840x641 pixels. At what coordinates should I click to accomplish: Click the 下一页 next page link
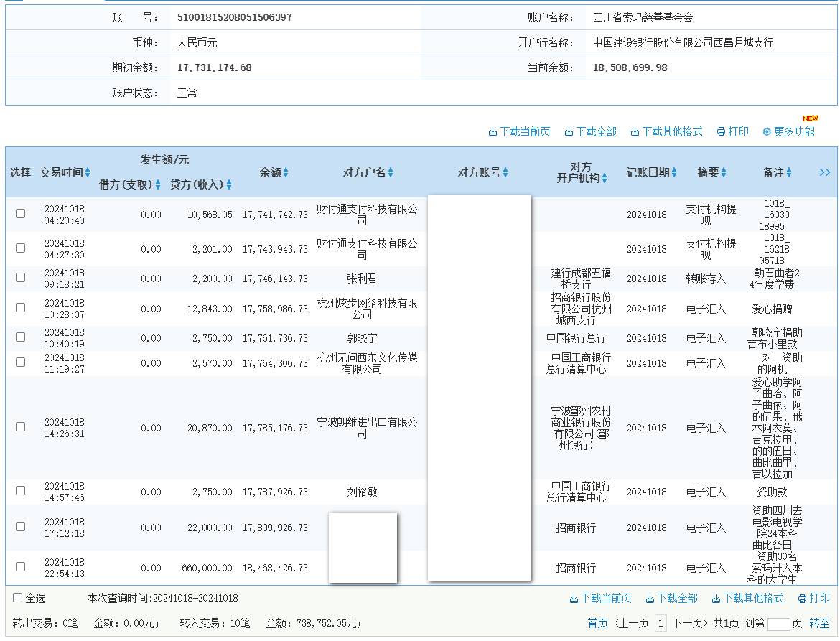pyautogui.click(x=689, y=622)
